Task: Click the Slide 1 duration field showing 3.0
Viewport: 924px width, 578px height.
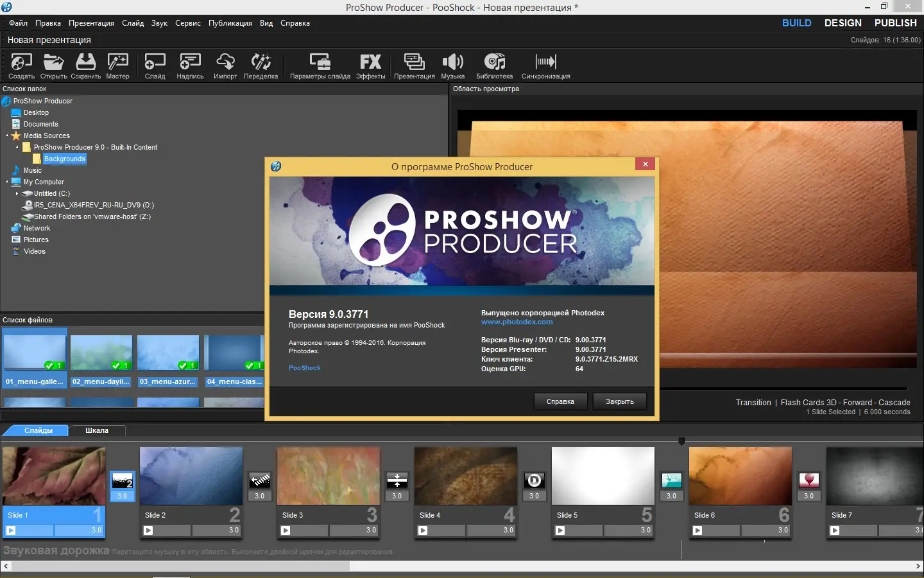Action: click(x=78, y=530)
